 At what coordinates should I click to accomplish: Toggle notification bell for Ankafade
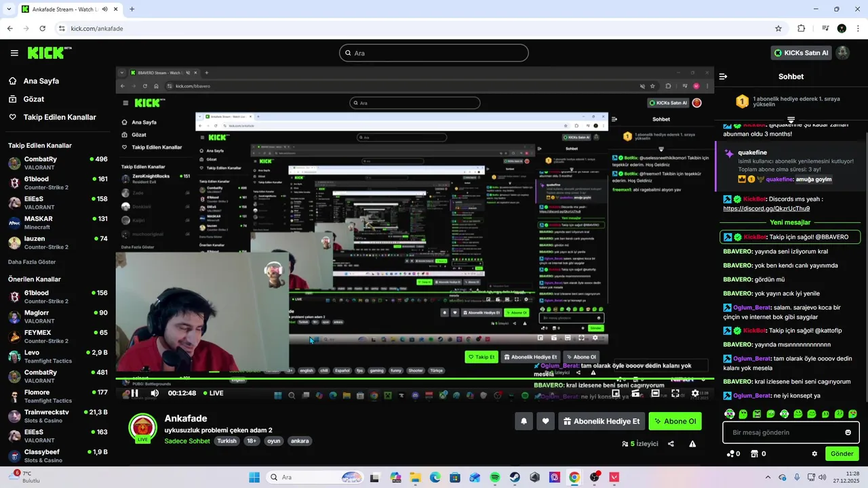[524, 421]
